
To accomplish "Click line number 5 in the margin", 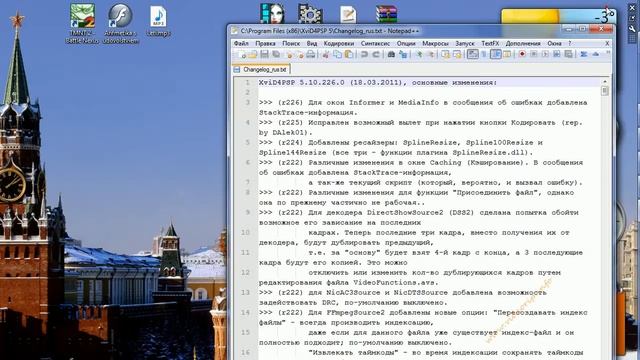I will 247,142.
